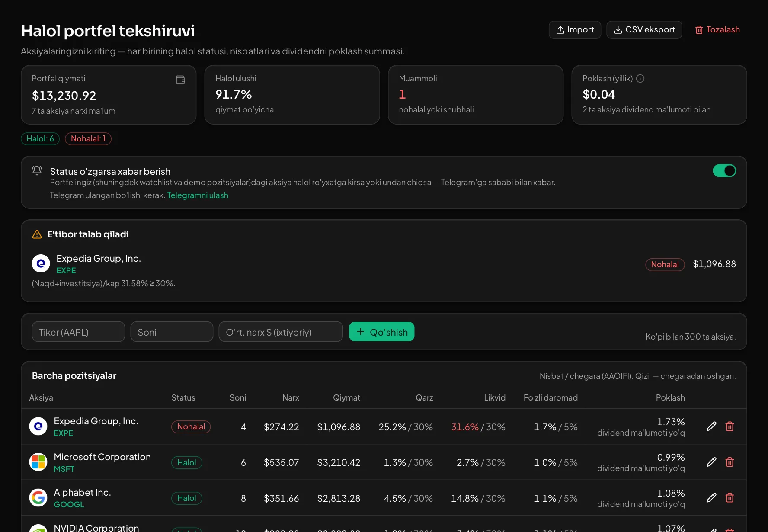This screenshot has height=532, width=768.
Task: Focus the Tiker (AAPL) input field
Action: pyautogui.click(x=78, y=332)
